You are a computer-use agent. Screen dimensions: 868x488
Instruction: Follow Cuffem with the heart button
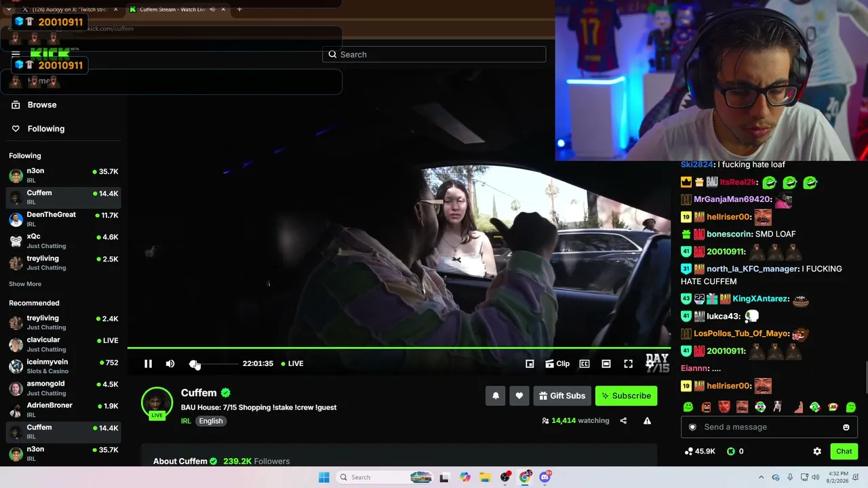[x=519, y=396]
